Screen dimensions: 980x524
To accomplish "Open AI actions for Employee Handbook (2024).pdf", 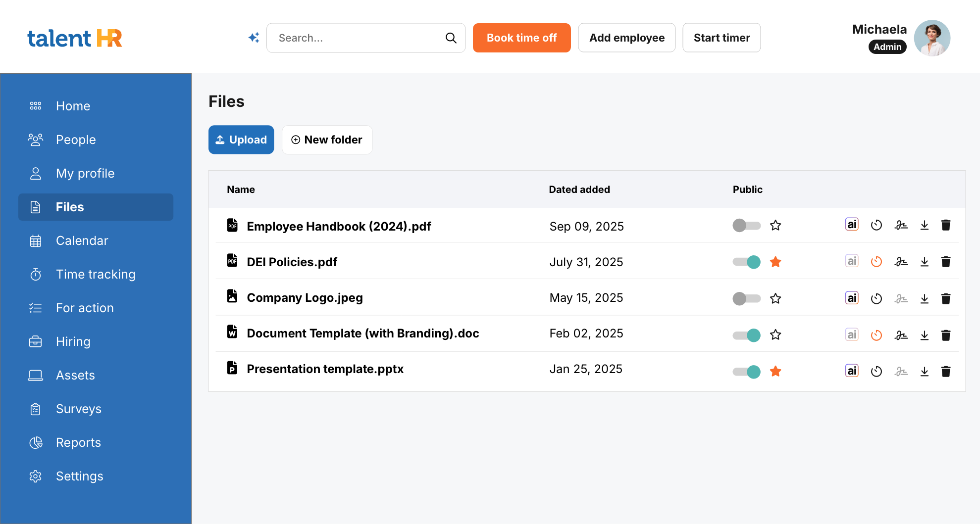I will point(852,225).
